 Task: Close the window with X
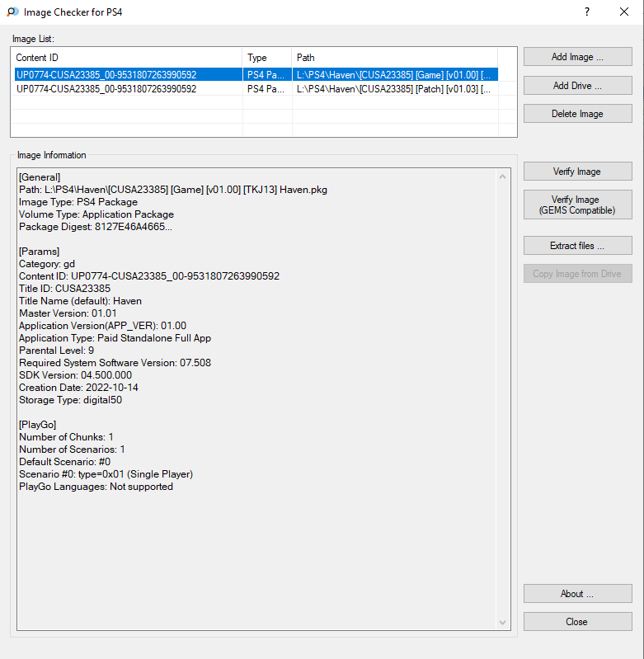pos(624,12)
